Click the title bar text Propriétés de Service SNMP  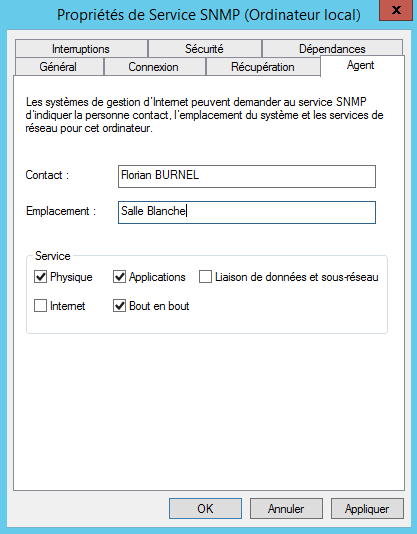pos(208,15)
